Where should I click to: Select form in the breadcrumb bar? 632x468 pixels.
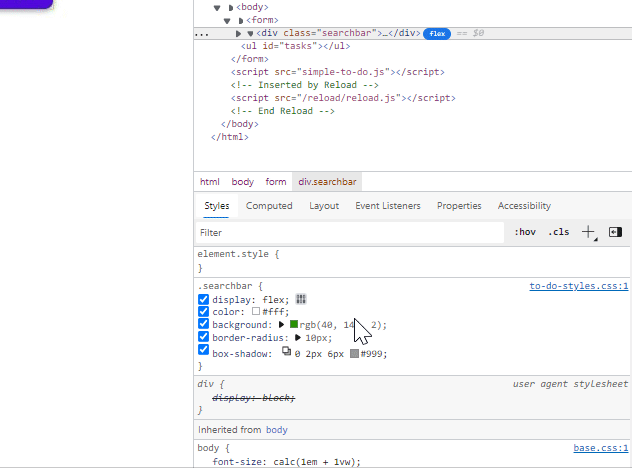[x=276, y=182]
